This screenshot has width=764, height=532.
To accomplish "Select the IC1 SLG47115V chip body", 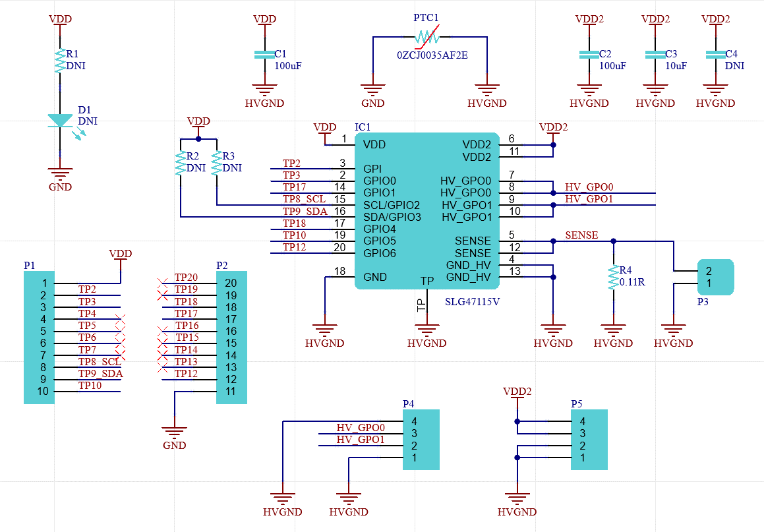I will click(426, 211).
